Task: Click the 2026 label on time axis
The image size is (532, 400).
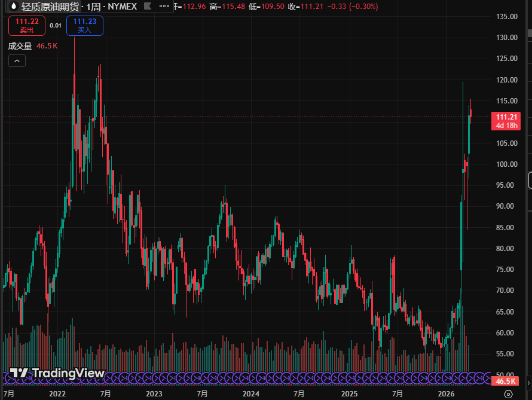Action: 446,394
